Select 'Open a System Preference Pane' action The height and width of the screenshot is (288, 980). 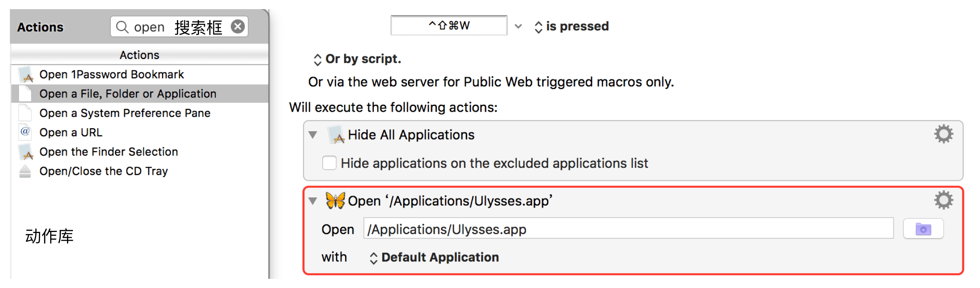pos(125,113)
